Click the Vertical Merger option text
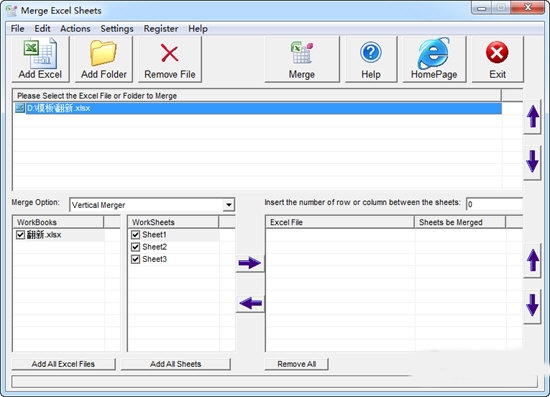The width and height of the screenshot is (550, 397). pos(99,205)
